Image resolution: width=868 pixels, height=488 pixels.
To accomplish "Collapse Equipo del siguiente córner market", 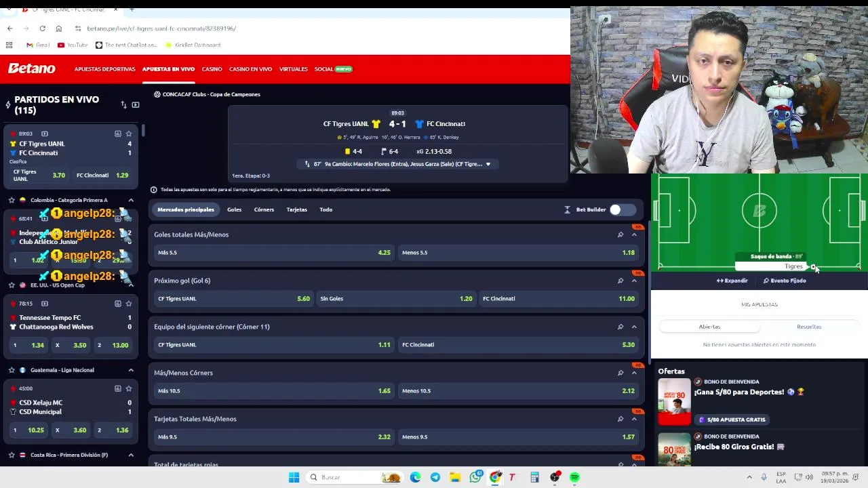I will click(x=634, y=327).
